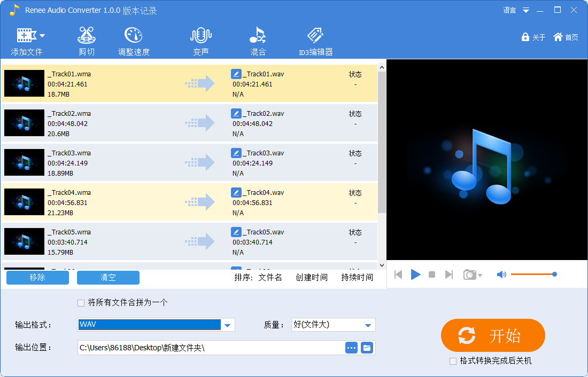Edit output name of _Track03.wav

pyautogui.click(x=236, y=153)
